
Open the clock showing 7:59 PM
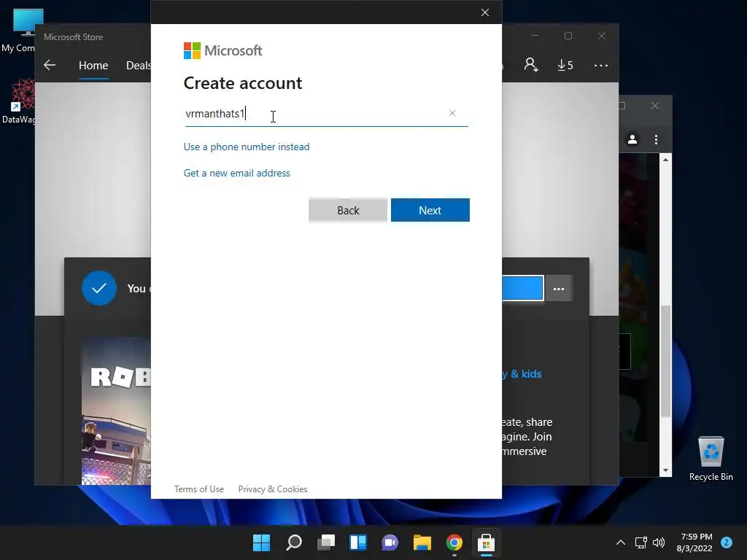(694, 542)
